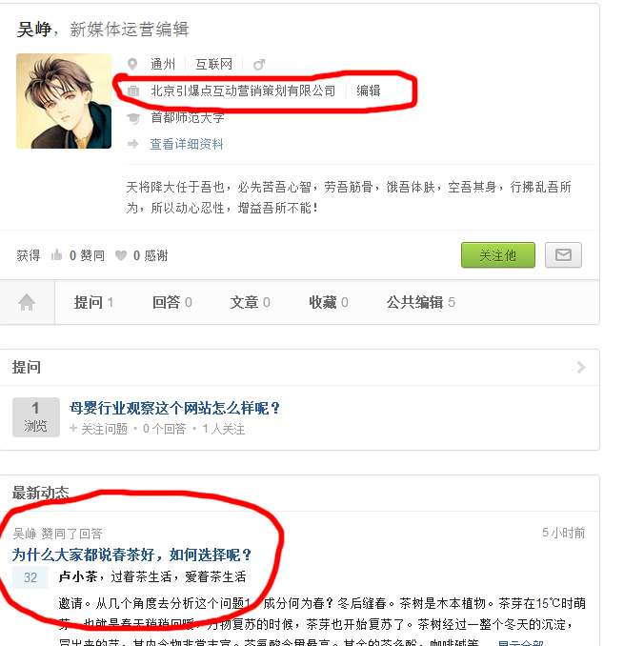The height and width of the screenshot is (646, 644).
Task: Click the male gender symbol icon
Action: [259, 64]
